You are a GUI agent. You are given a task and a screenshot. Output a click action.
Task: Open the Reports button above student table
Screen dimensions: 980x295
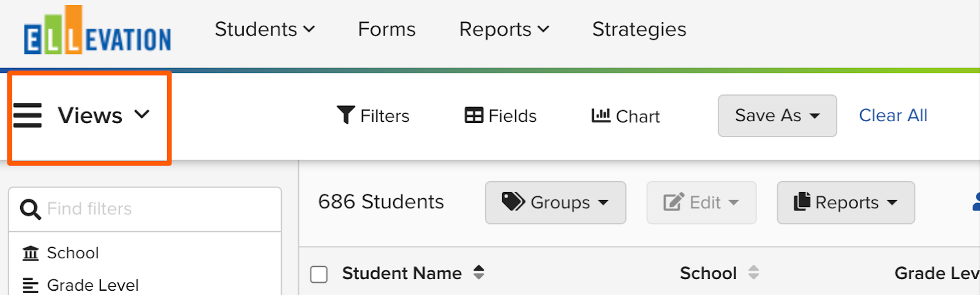click(846, 203)
